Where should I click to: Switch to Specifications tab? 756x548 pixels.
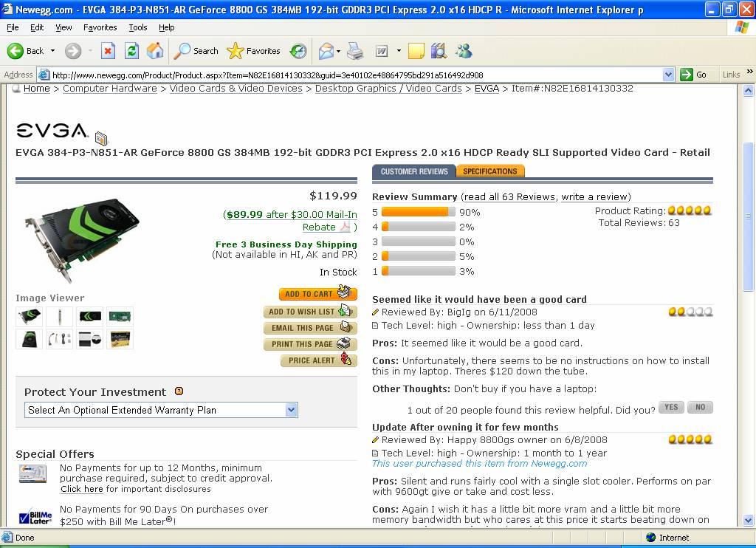(490, 171)
